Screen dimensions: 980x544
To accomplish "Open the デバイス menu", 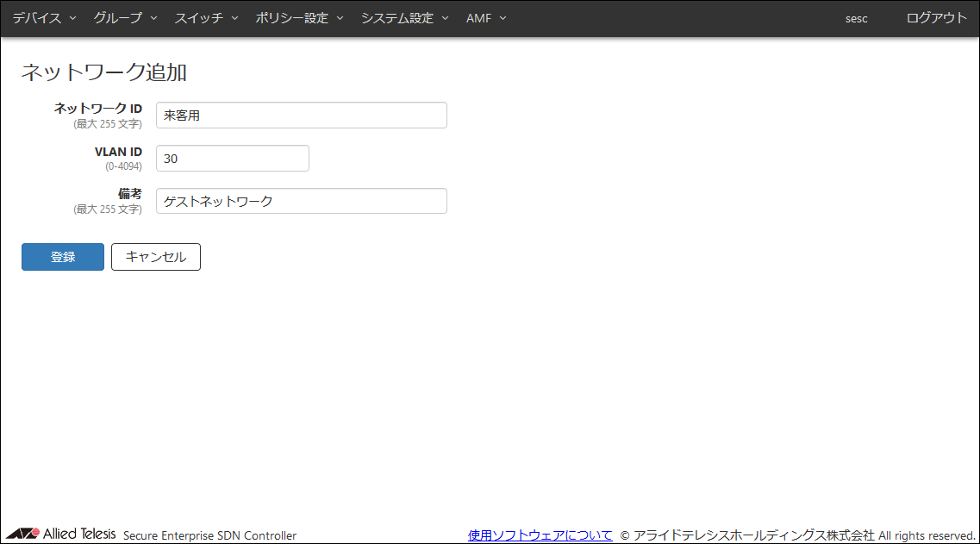I will coord(44,18).
